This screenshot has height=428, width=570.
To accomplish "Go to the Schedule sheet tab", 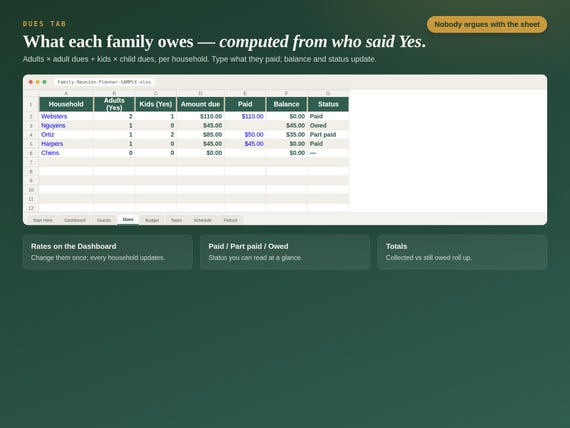I will tap(202, 220).
